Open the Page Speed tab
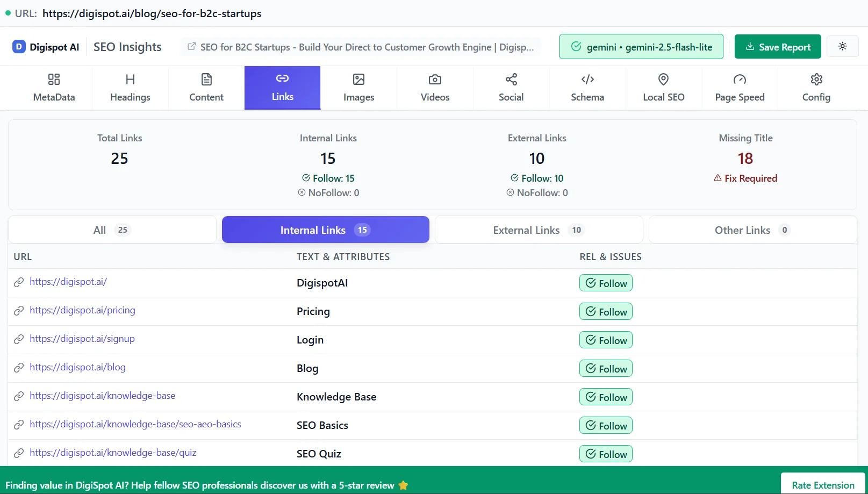 click(x=740, y=88)
